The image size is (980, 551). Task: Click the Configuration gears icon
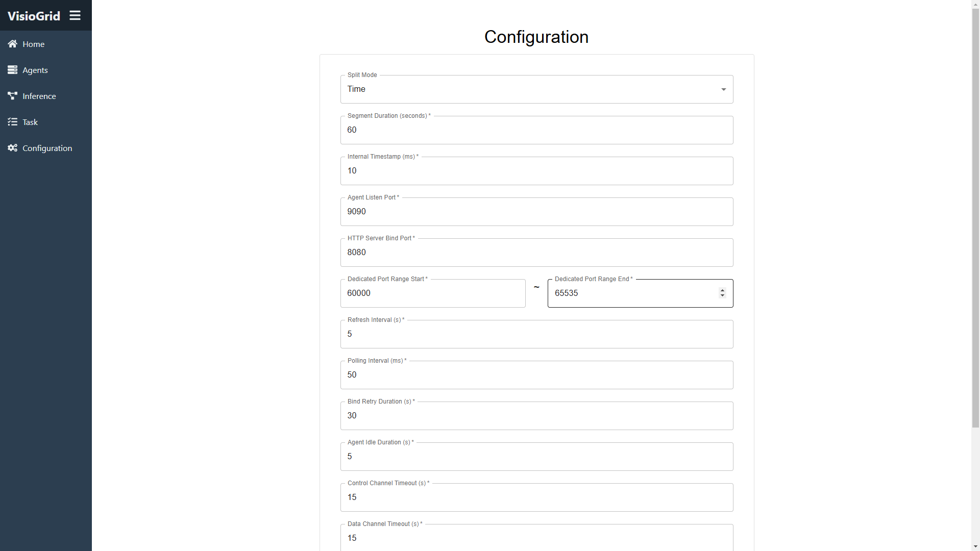pos(12,148)
